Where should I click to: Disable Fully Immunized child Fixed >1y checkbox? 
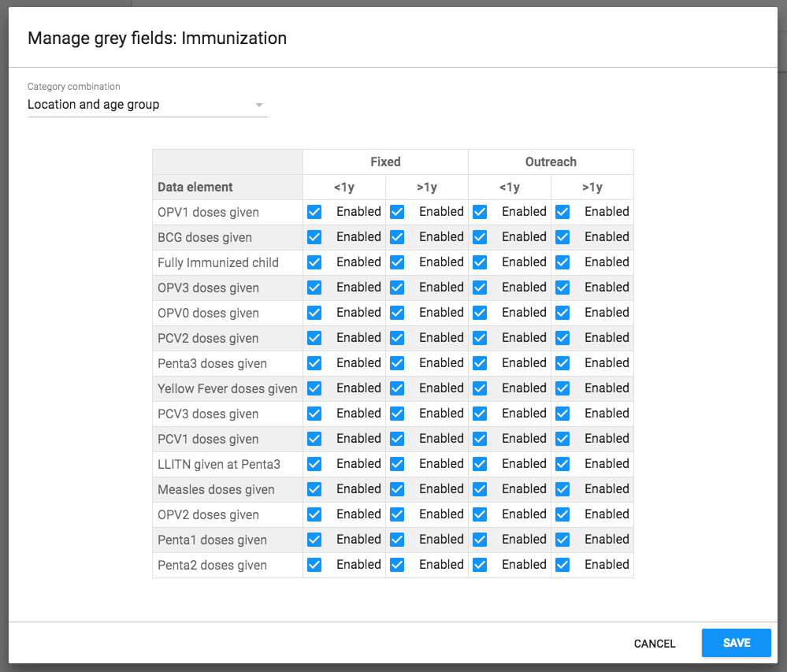click(397, 262)
